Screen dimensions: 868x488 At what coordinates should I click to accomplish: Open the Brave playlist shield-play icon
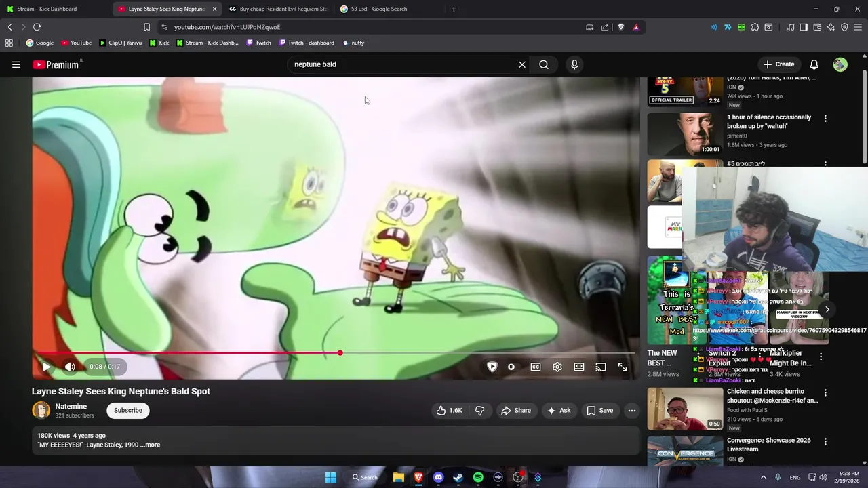492,367
